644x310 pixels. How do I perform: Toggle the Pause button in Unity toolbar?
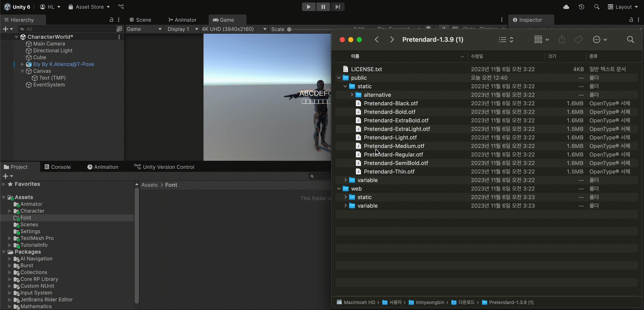(323, 7)
